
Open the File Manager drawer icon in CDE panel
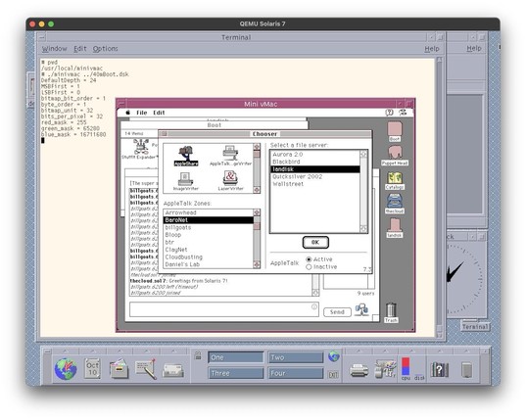click(x=119, y=369)
